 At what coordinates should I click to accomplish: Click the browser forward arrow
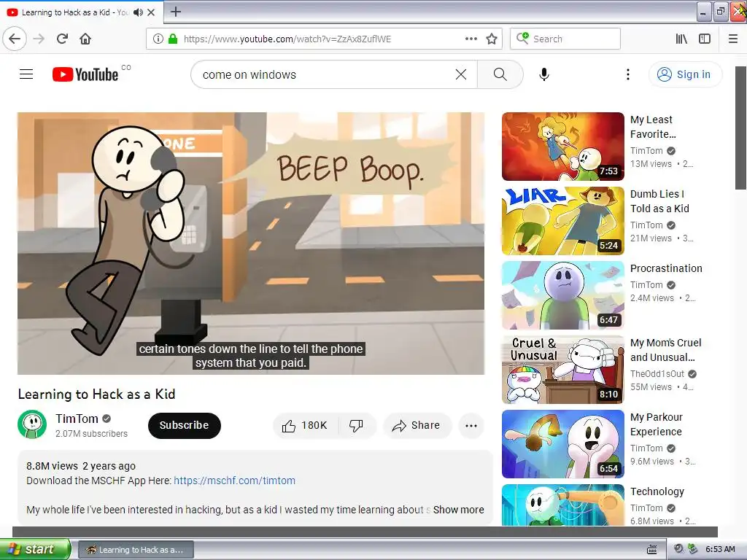coord(39,39)
